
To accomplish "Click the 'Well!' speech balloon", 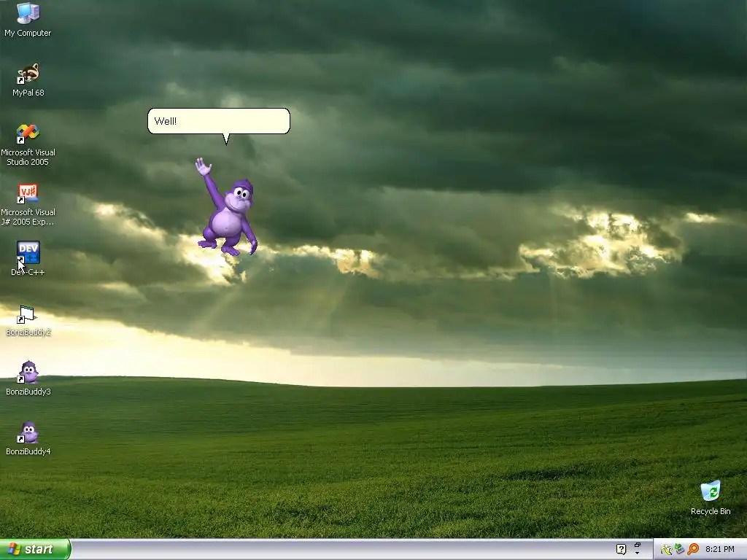I will tap(219, 121).
